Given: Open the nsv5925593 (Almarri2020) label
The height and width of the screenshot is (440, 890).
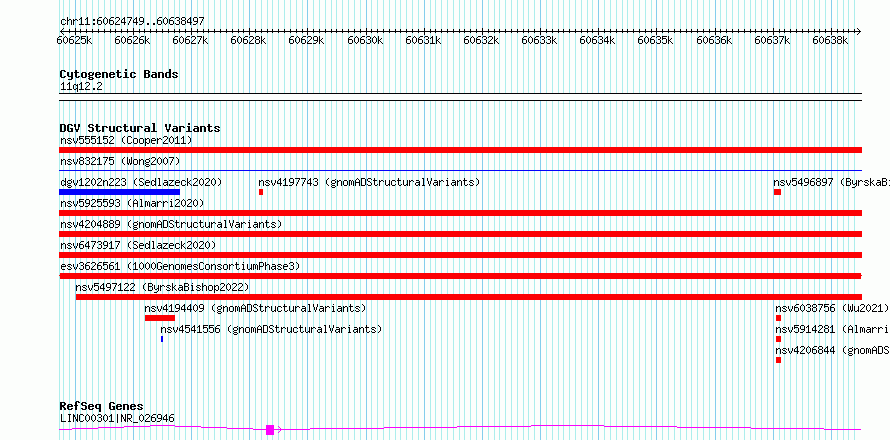Looking at the screenshot, I should [x=132, y=203].
